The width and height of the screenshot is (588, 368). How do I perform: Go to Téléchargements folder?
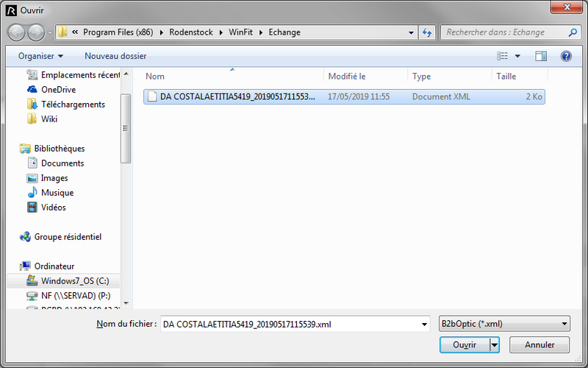(66, 104)
